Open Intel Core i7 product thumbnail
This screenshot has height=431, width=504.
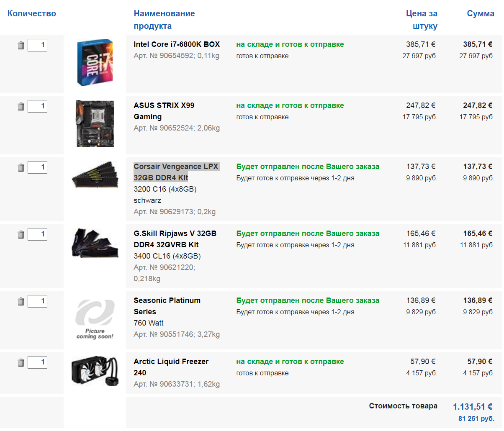click(x=95, y=62)
